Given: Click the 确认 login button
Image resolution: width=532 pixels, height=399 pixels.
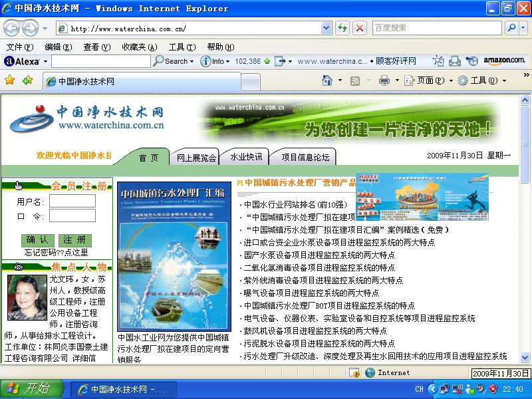Looking at the screenshot, I should 38,240.
